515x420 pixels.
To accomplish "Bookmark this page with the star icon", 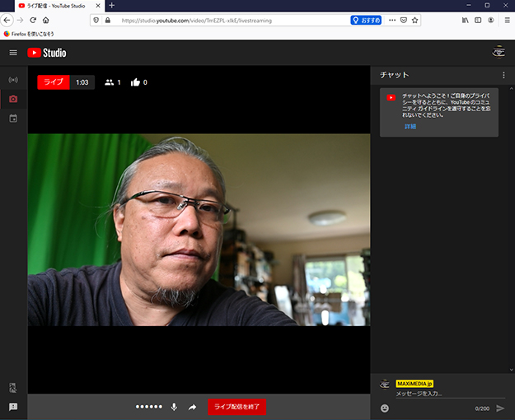I will pyautogui.click(x=415, y=20).
